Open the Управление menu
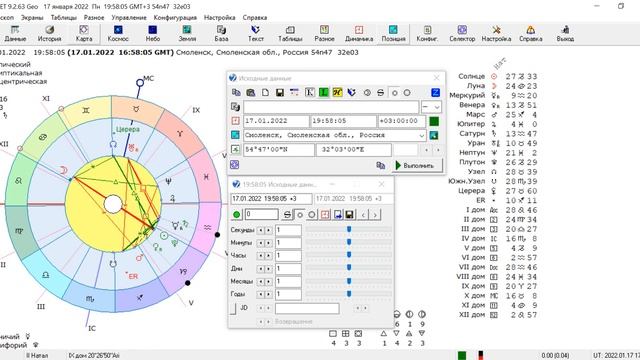This screenshot has width=640, height=360. point(129,18)
